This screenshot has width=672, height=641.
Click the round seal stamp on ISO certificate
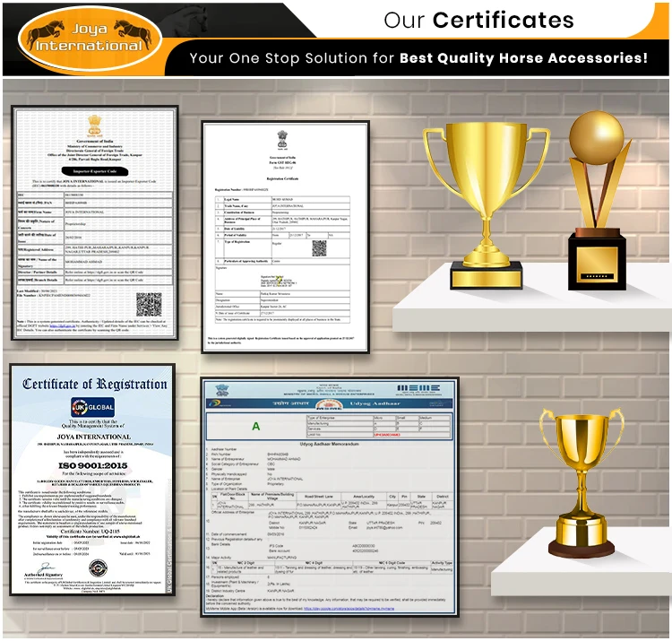(98, 568)
